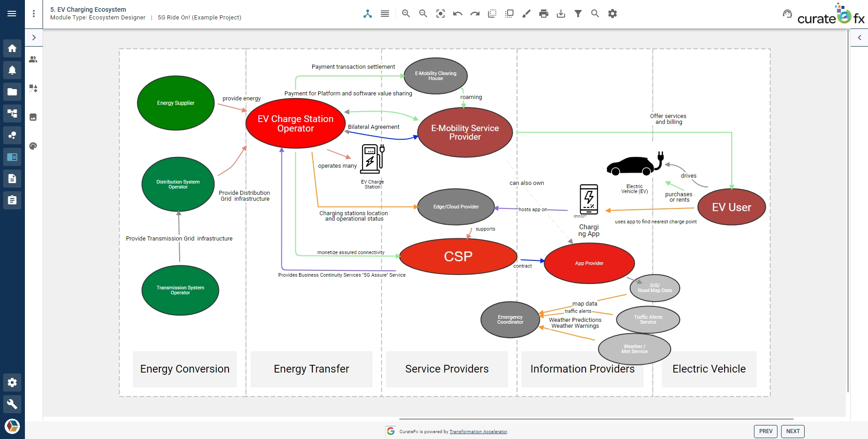Open sidebar tools wrench
868x439 pixels.
(x=12, y=404)
